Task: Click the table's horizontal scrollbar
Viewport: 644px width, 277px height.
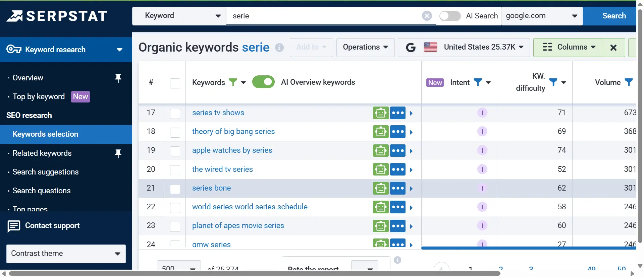Action: [x=528, y=248]
